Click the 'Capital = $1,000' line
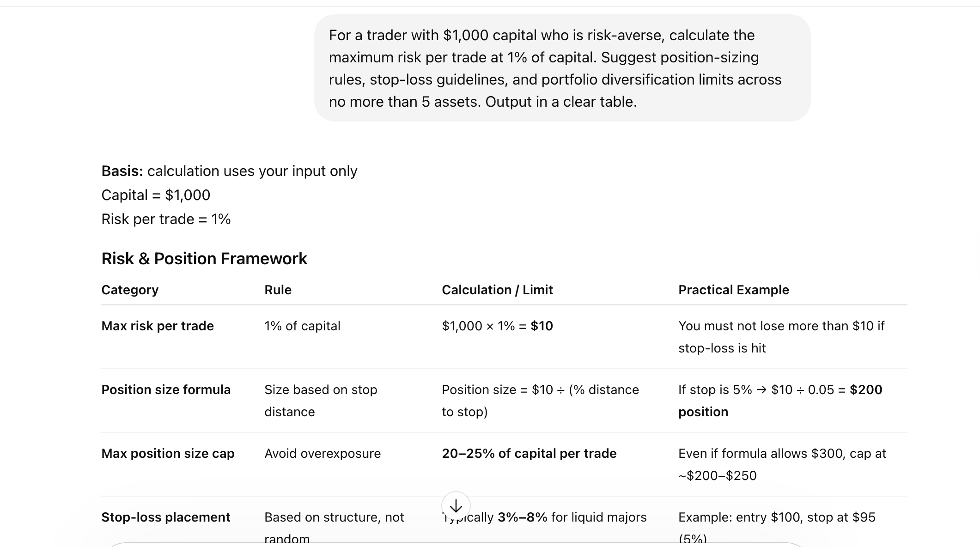 pos(156,195)
